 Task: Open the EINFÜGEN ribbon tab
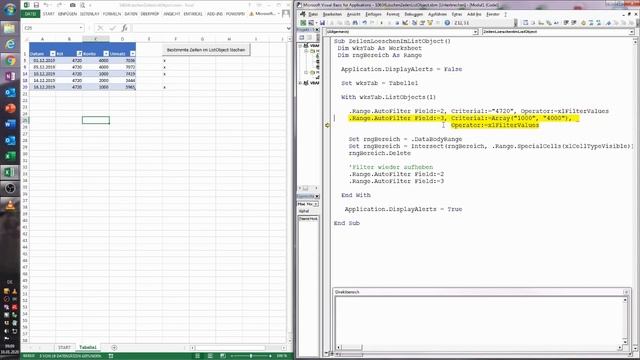(x=67, y=14)
